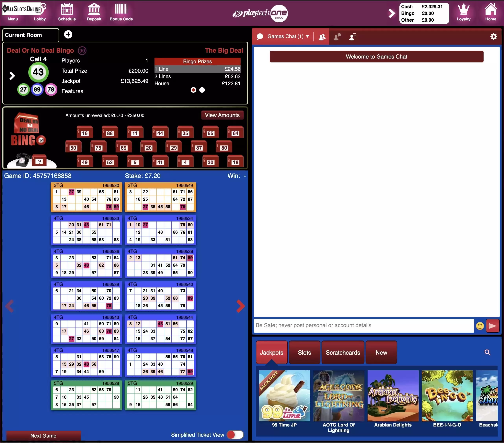Open the Loyalty crown icon
Viewport: 504px width, 443px height.
coord(463,9)
